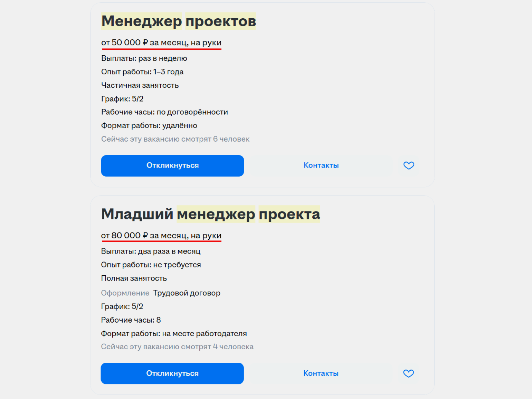Favorite the Младший менеджер проекта vacancy heart
The image size is (532, 399).
pos(408,373)
